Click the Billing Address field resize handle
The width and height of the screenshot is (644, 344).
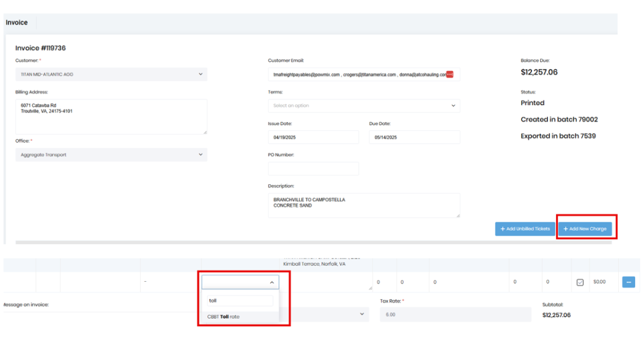205,132
